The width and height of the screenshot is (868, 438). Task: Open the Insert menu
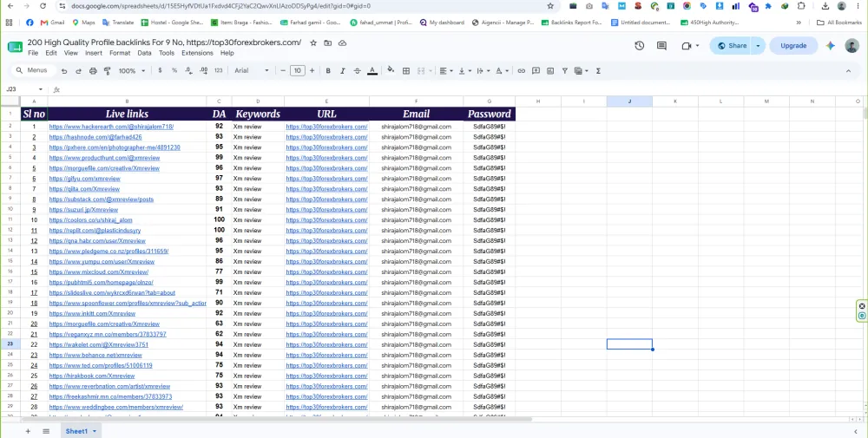pos(94,53)
